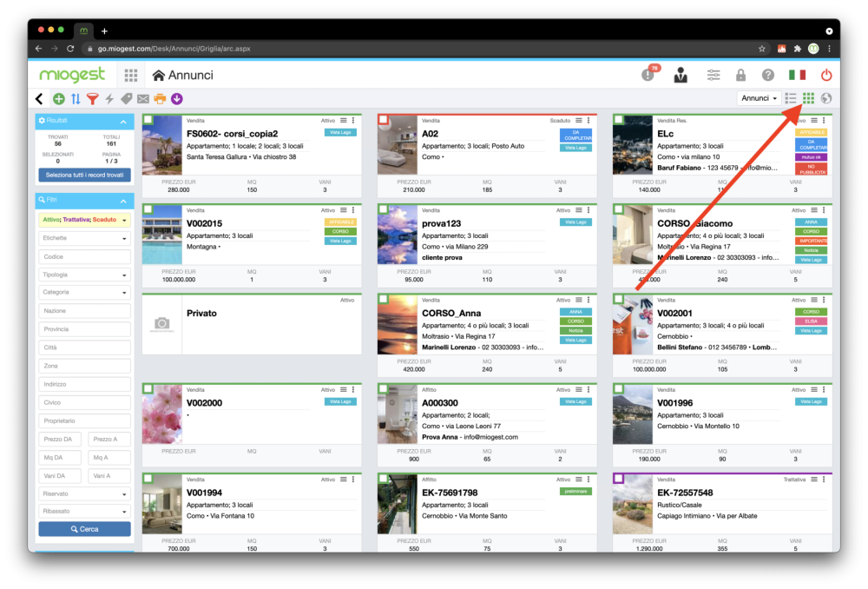Click the grey tag label icon
The image size is (868, 589).
[126, 99]
